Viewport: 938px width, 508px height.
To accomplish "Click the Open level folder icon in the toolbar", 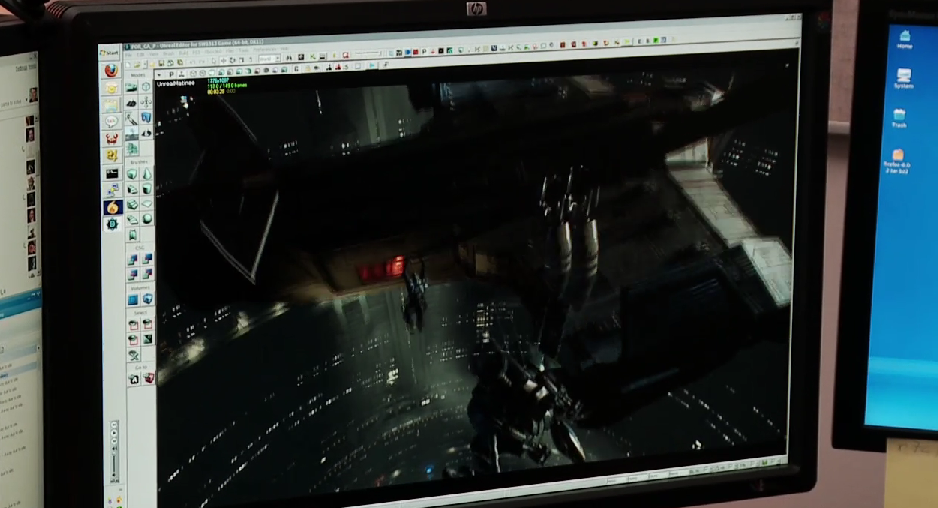I will (x=137, y=64).
